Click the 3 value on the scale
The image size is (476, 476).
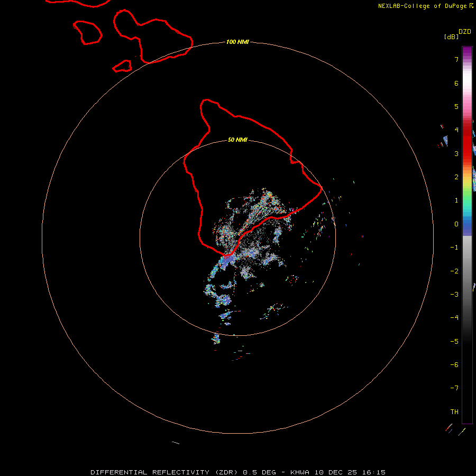[456, 153]
